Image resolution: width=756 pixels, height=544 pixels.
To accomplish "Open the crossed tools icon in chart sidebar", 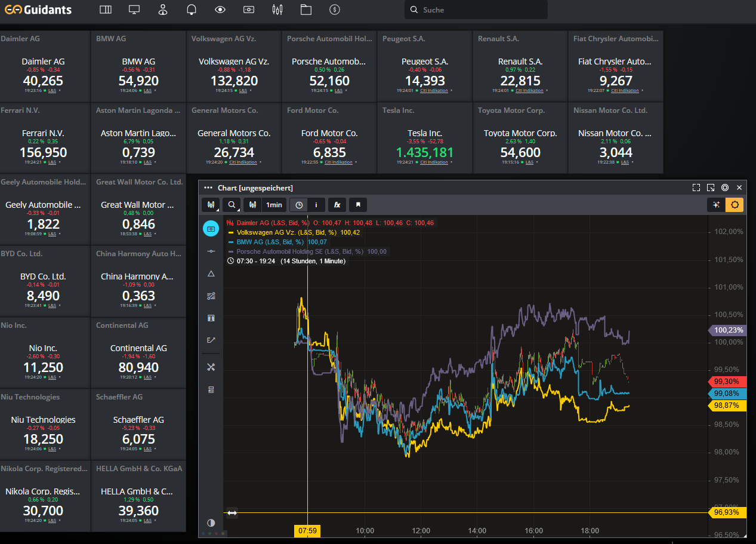I will coord(211,367).
